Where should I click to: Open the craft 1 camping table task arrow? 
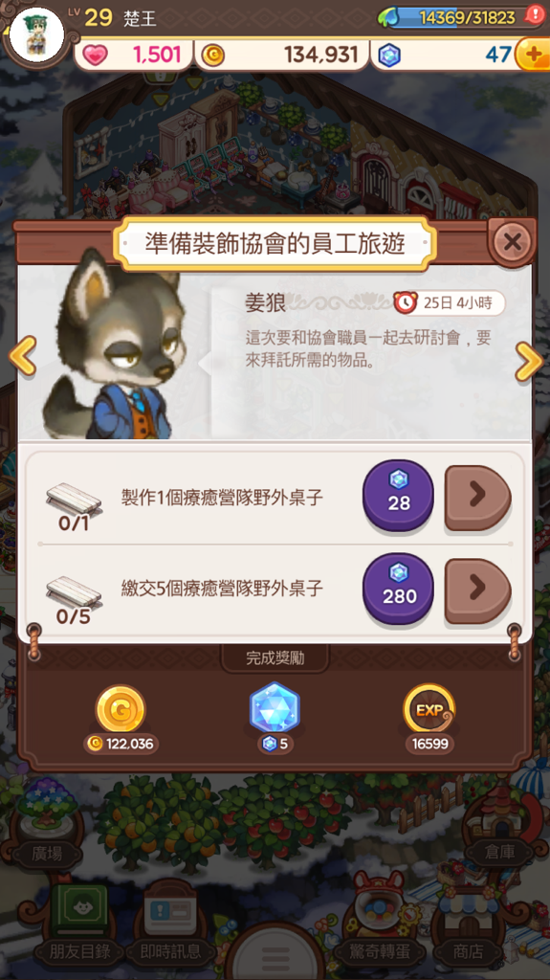tap(478, 498)
